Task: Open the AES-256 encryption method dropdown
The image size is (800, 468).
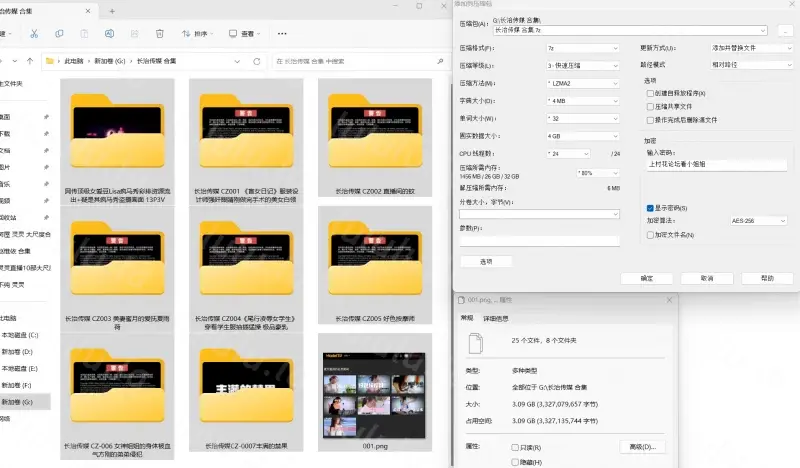Action: pos(758,221)
